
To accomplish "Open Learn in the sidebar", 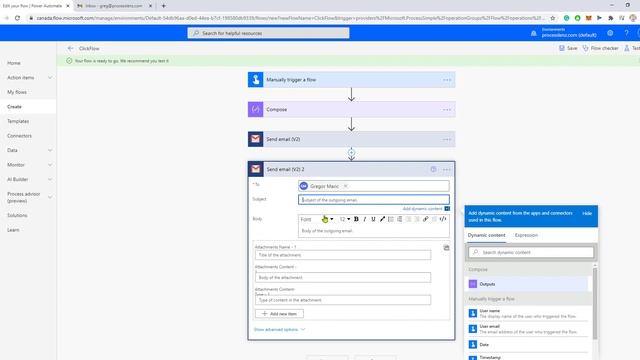I will (13, 230).
